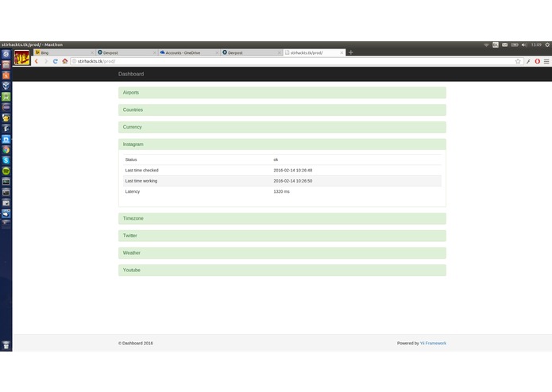Select the "© Dashboard 2016" footer text
The image size is (552, 392).
(x=136, y=343)
